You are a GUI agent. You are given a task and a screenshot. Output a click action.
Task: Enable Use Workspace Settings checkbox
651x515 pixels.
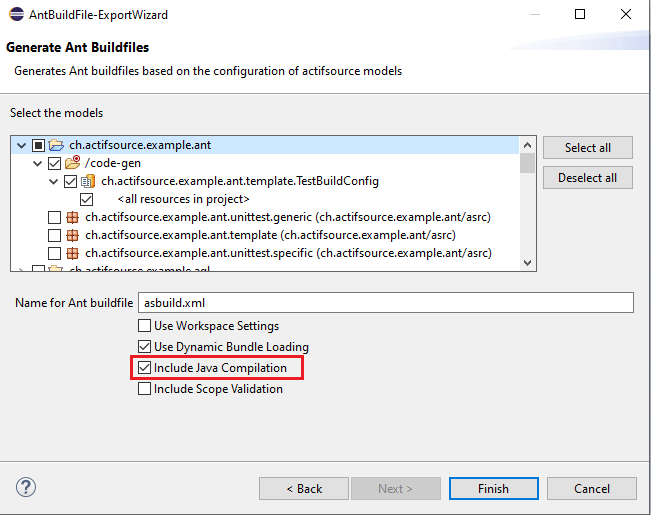point(145,326)
